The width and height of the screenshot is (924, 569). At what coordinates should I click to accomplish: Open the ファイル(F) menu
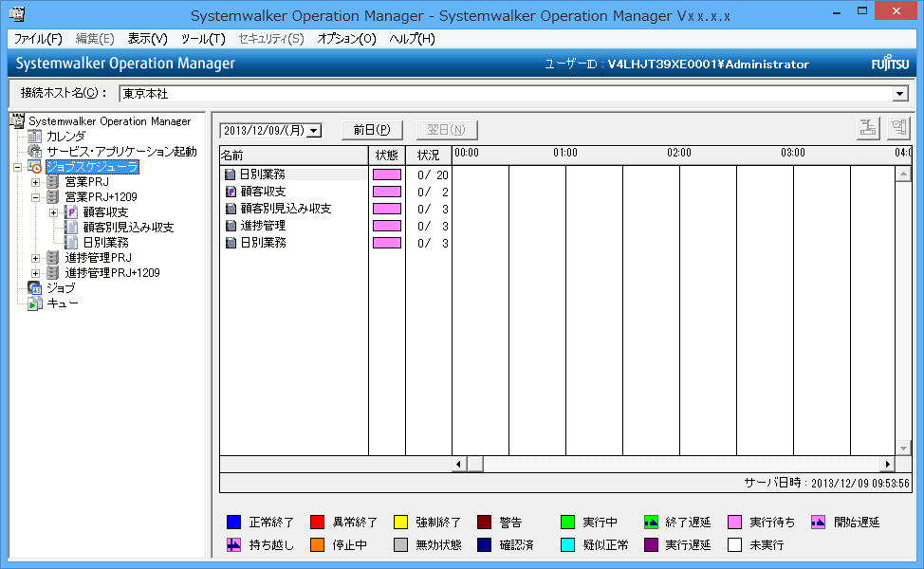(x=38, y=39)
